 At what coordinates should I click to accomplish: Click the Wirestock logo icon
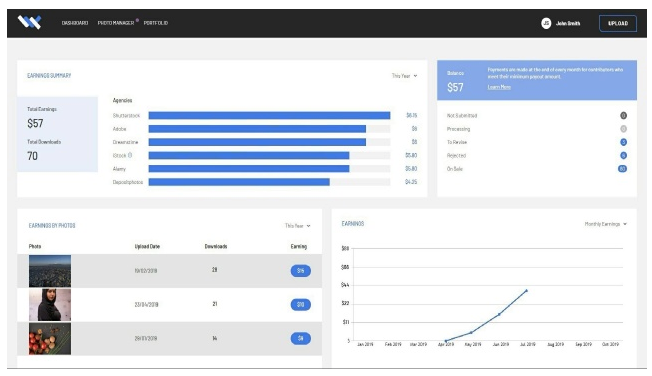pyautogui.click(x=30, y=22)
